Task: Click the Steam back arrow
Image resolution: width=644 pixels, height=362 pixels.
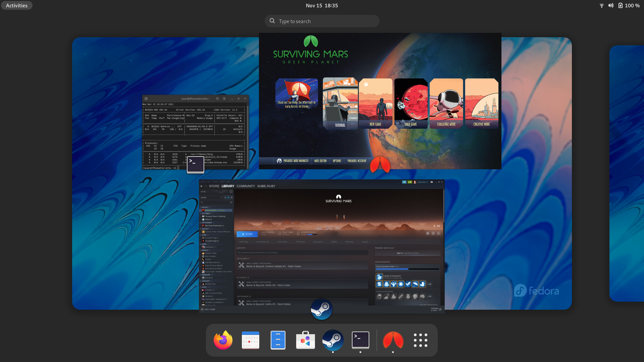Action: (201, 186)
